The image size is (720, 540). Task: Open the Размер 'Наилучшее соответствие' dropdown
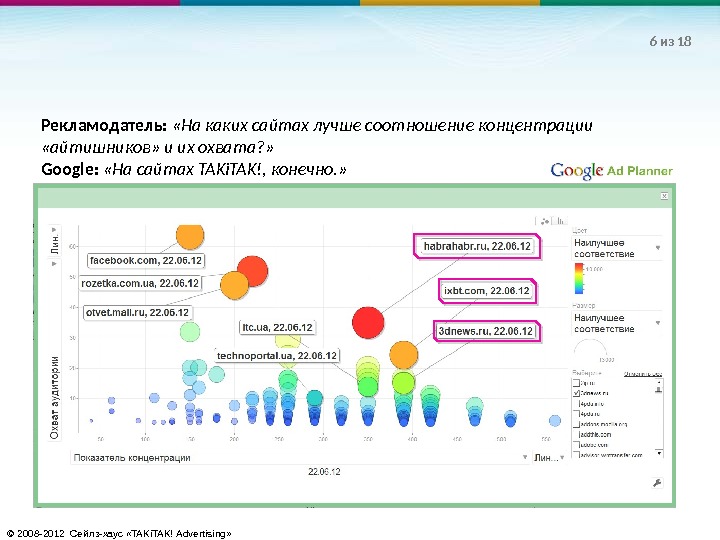pos(618,323)
